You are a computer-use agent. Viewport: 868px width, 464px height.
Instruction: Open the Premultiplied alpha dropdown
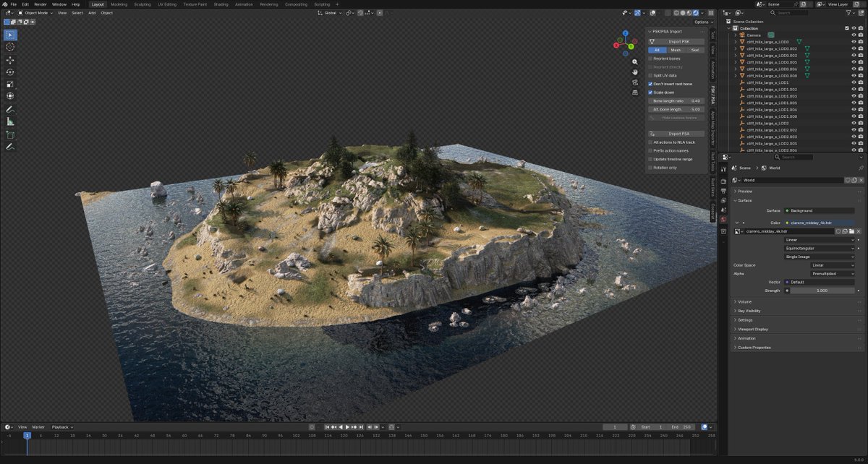click(x=833, y=273)
